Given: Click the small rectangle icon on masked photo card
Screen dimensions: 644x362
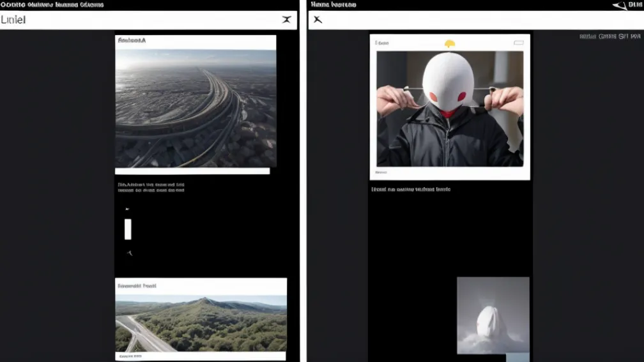Looking at the screenshot, I should [x=519, y=43].
